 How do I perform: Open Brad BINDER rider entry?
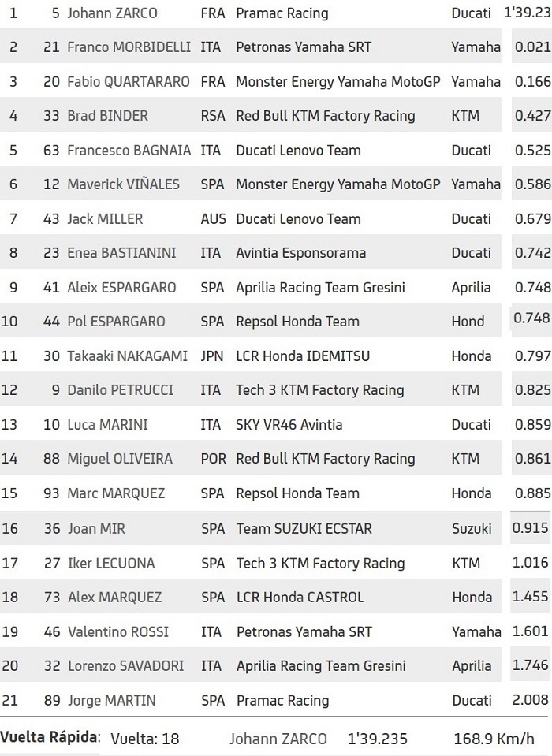click(x=107, y=116)
